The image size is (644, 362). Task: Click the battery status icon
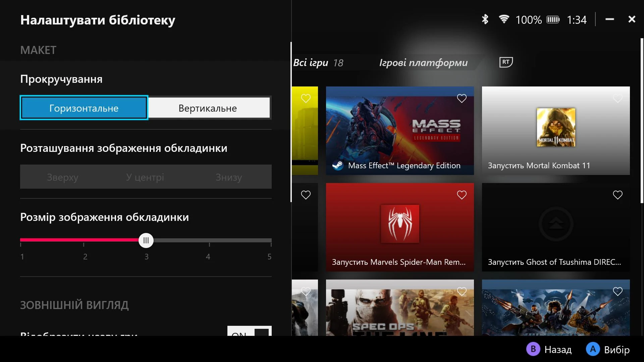tap(553, 20)
